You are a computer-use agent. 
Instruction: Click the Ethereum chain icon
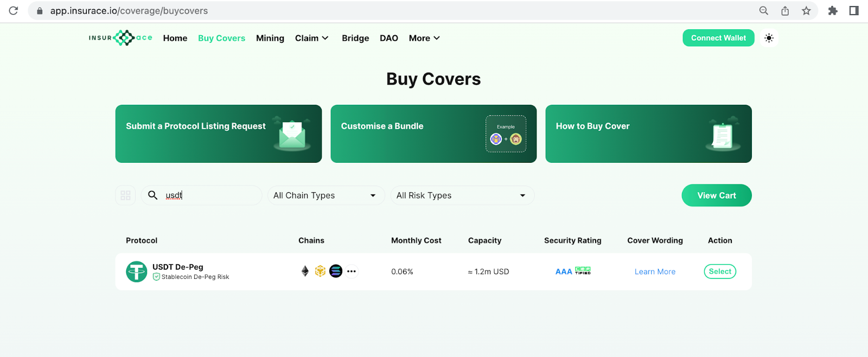point(305,271)
